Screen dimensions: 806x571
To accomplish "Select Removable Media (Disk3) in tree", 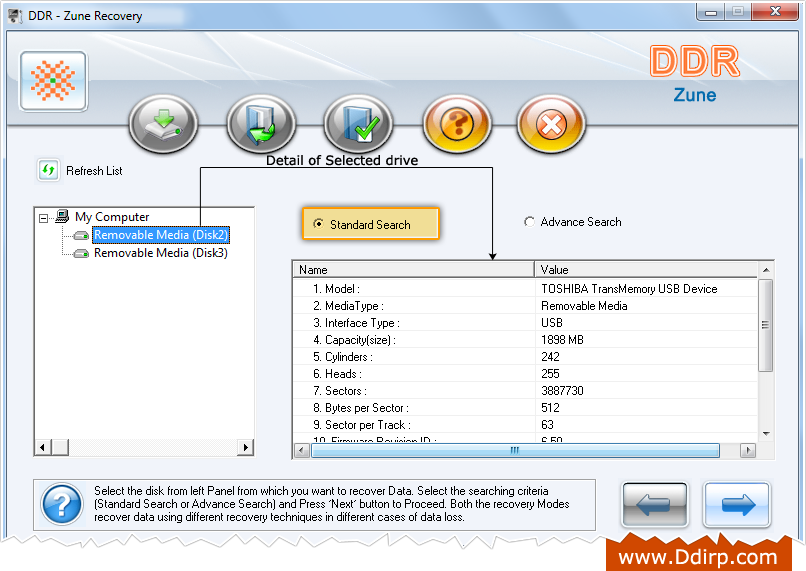I will 160,253.
